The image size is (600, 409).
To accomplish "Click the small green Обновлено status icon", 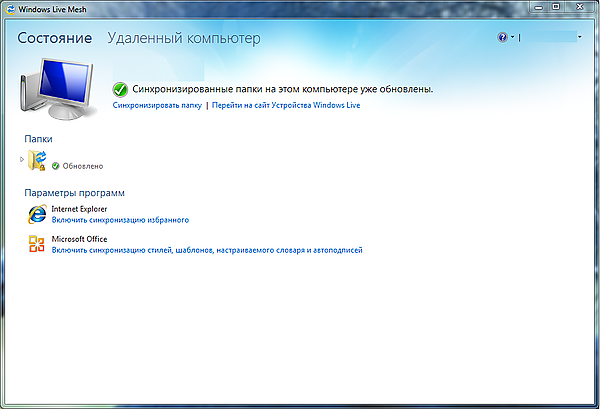I will click(55, 166).
